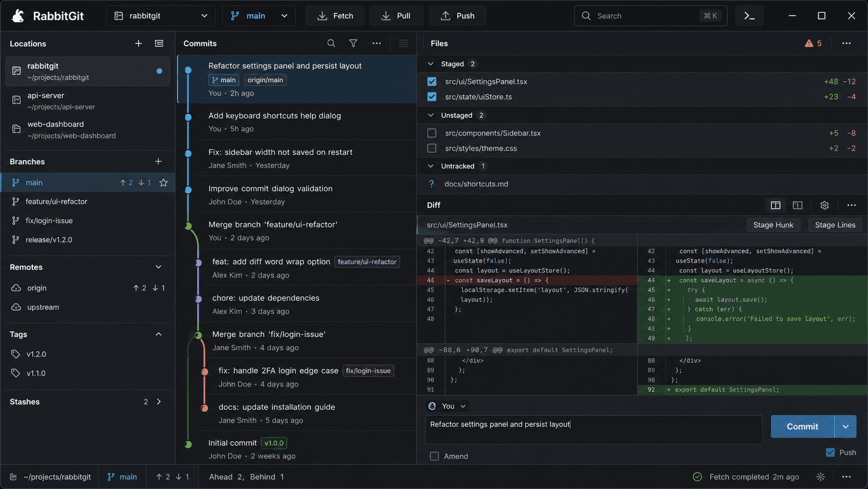Toggle the Locations list view icon

[159, 44]
